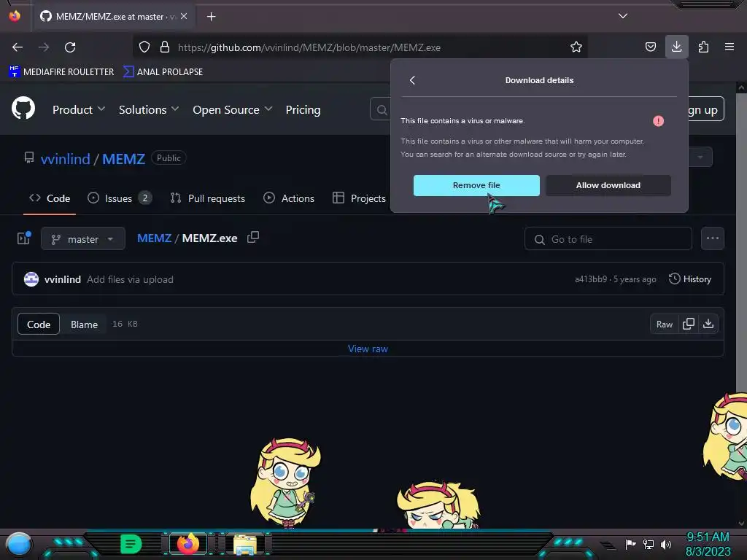View file History
Viewport: 747px width, 560px height.
[690, 279]
